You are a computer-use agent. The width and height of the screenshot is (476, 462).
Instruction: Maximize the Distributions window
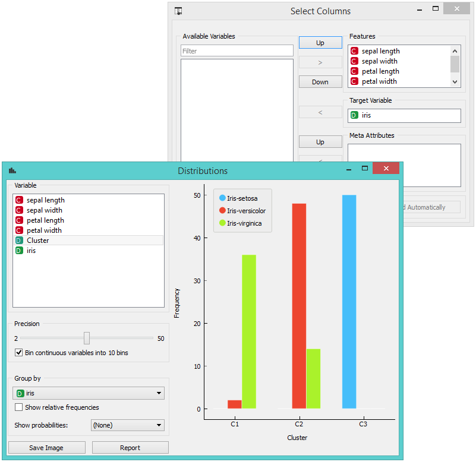click(x=365, y=169)
